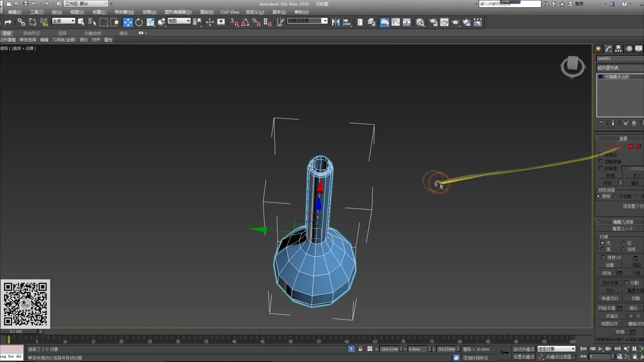Click the Select Object tool
This screenshot has height=362, width=644.
pos(81,22)
